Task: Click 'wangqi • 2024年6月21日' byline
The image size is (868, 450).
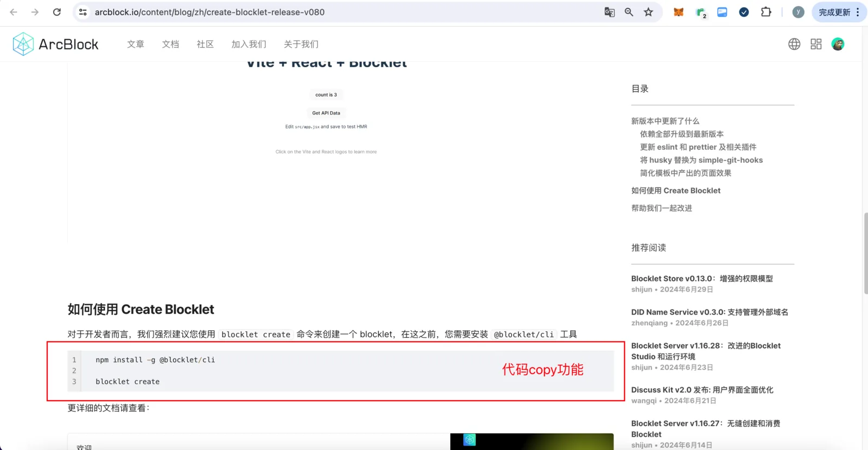Action: [x=674, y=401]
